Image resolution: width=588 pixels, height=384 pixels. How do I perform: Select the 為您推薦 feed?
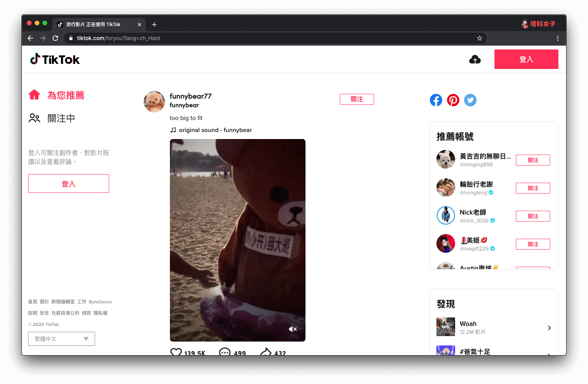click(x=66, y=95)
